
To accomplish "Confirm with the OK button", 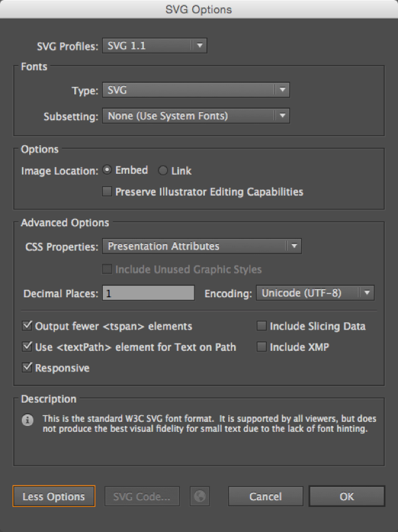I will (346, 496).
